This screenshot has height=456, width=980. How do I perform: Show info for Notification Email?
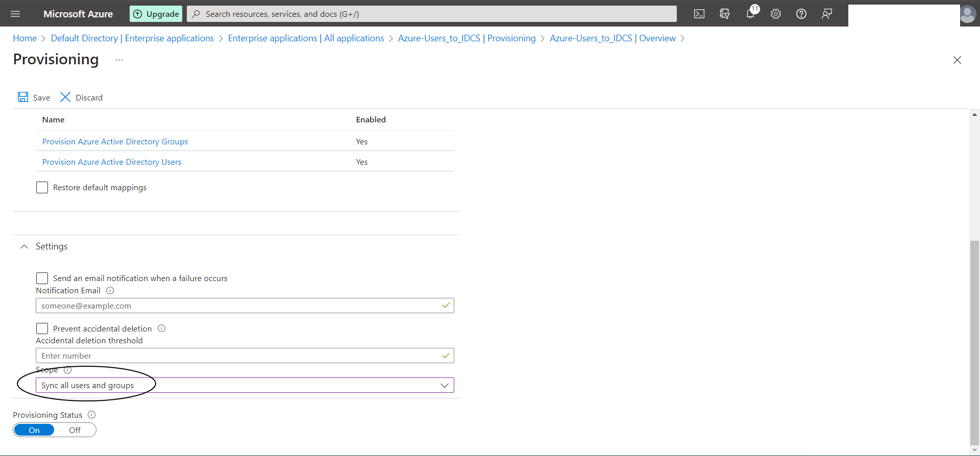pyautogui.click(x=110, y=291)
